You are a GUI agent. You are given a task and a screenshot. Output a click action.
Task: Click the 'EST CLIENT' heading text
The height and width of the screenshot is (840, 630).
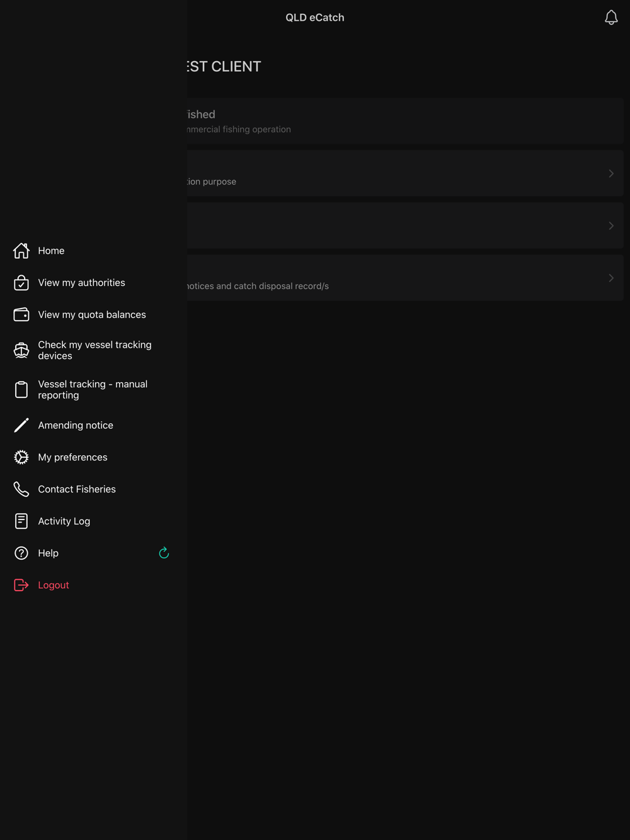224,66
